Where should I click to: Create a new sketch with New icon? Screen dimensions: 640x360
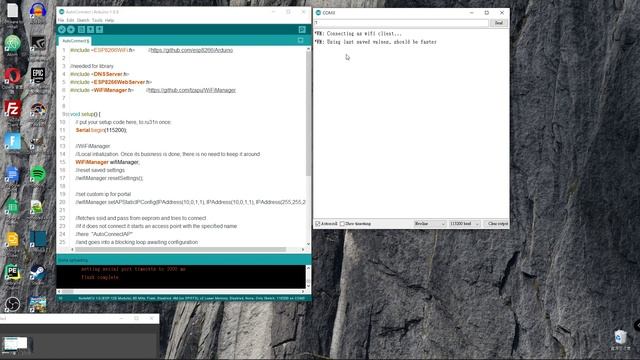click(x=81, y=29)
